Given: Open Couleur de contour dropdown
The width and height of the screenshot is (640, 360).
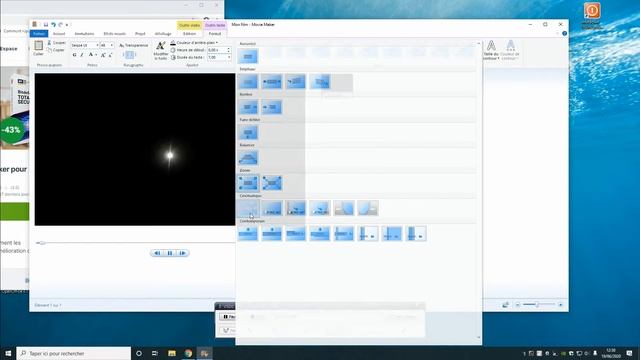Looking at the screenshot, I should pyautogui.click(x=510, y=51).
